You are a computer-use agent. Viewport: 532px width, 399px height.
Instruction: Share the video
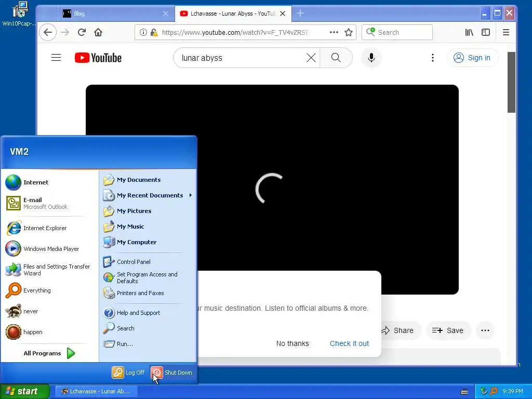pos(397,330)
